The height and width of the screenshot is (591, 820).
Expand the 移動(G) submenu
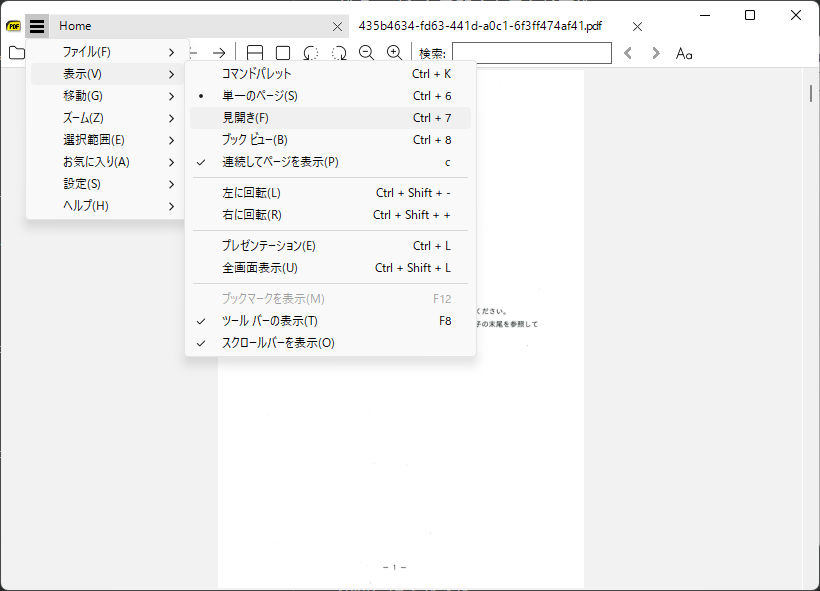[x=107, y=96]
